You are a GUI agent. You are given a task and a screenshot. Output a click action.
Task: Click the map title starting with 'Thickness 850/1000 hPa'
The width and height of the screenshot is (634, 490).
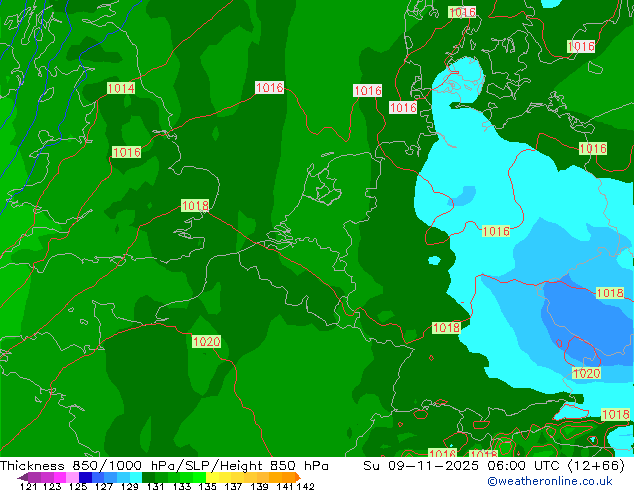tap(164, 466)
